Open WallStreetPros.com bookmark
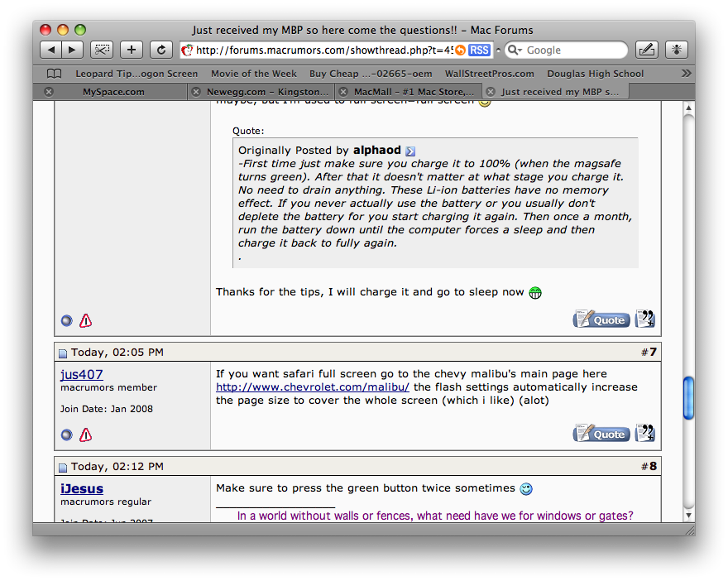Screen dimensions: 728x581 (490, 74)
